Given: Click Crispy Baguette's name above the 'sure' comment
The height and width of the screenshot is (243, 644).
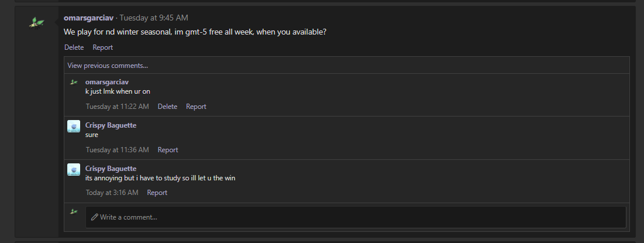Looking at the screenshot, I should coord(111,125).
